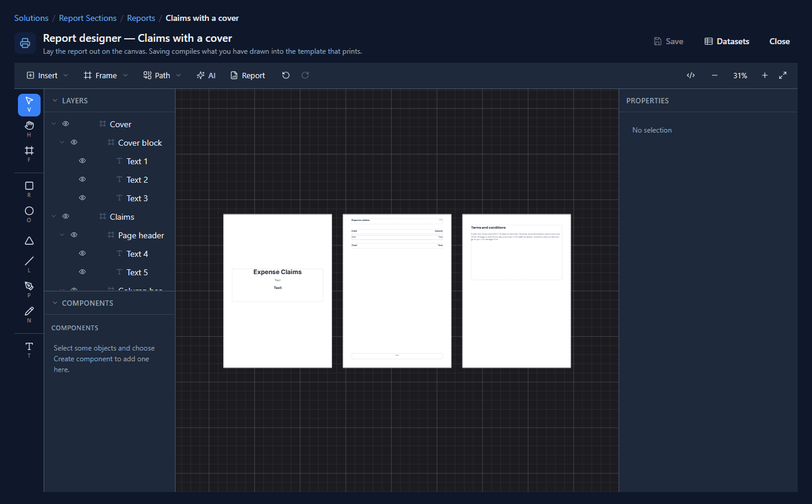The height and width of the screenshot is (504, 812).
Task: Undo the last action
Action: (x=286, y=75)
